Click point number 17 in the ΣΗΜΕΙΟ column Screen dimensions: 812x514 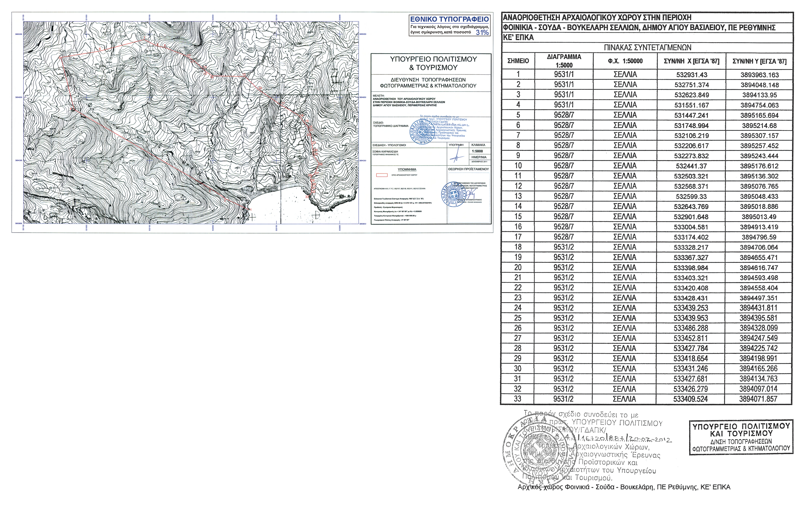[518, 237]
